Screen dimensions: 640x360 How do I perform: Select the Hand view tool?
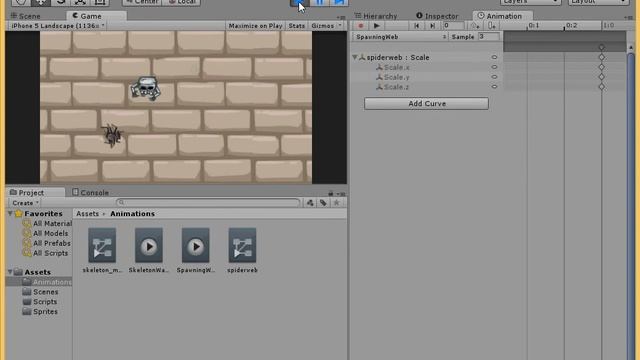click(21, 2)
